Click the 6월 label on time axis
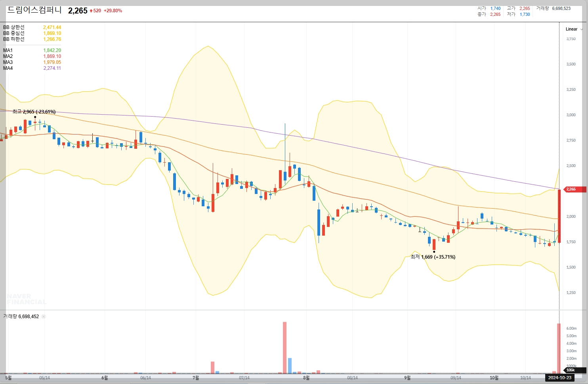This screenshot has height=384, width=588. (105, 378)
